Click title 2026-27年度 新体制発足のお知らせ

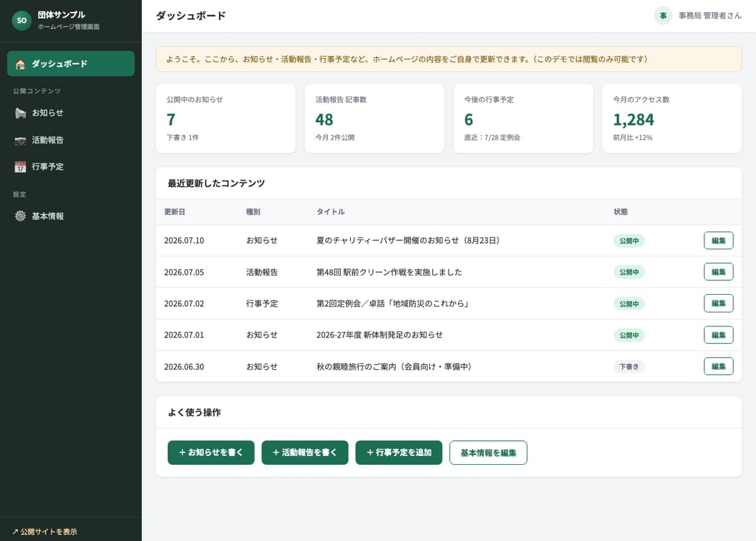379,335
